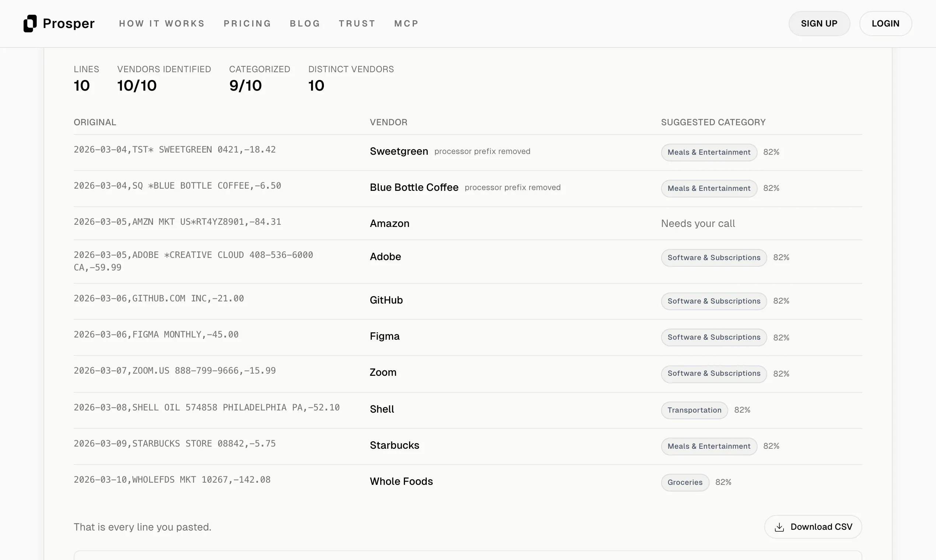Click the SUGGESTED CATEGORY column header
936x560 pixels.
[713, 122]
